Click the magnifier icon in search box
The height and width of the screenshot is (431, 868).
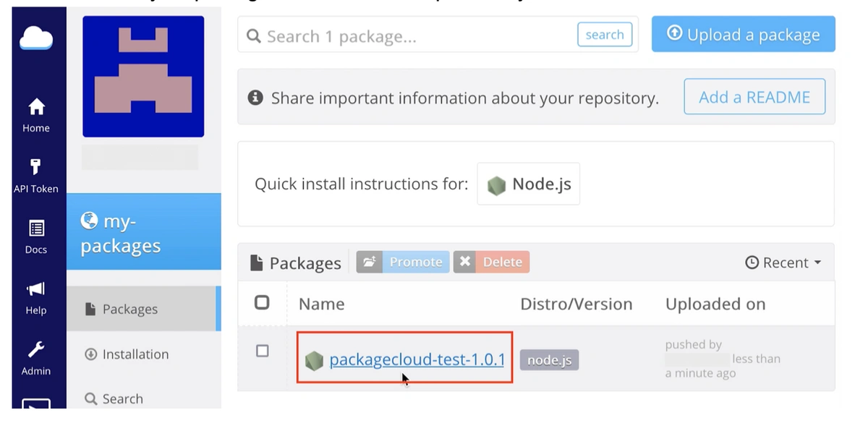pyautogui.click(x=254, y=36)
